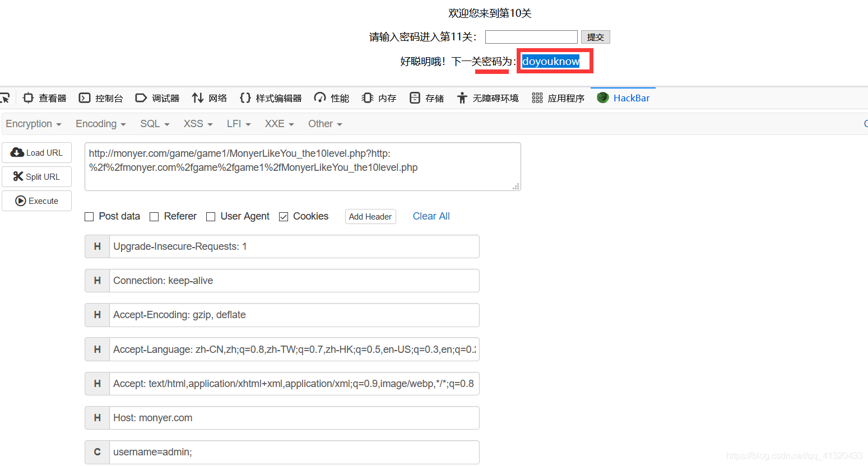Edit the Connection: keep-alive header field

294,281
